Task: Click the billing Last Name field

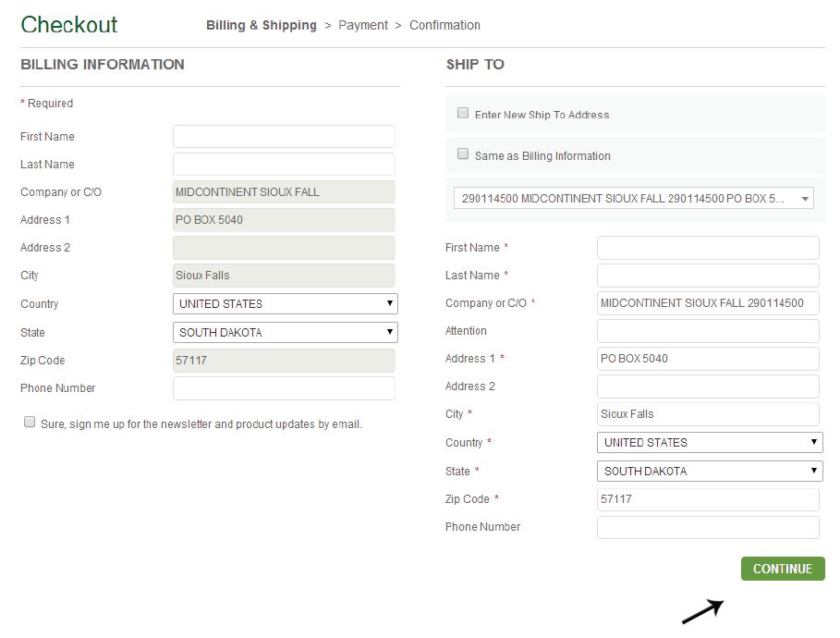Action: [284, 165]
